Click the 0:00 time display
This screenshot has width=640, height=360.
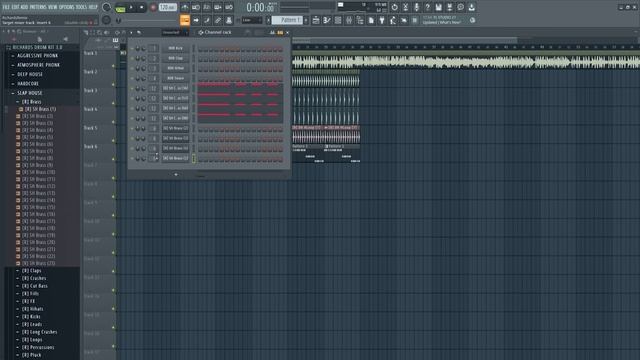click(260, 7)
